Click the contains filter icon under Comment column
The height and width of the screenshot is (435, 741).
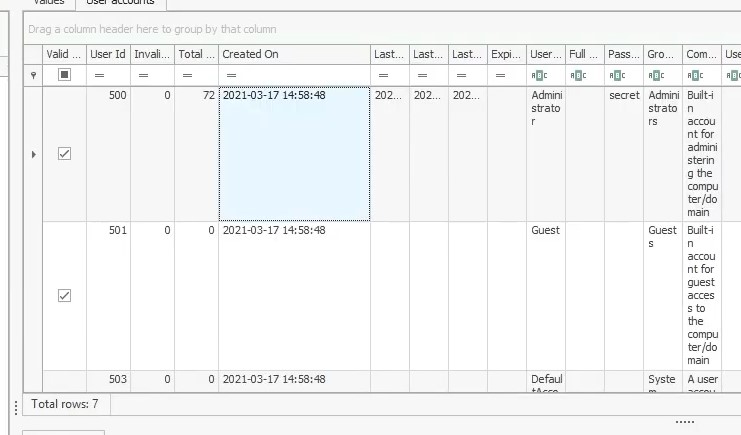pyautogui.click(x=696, y=75)
